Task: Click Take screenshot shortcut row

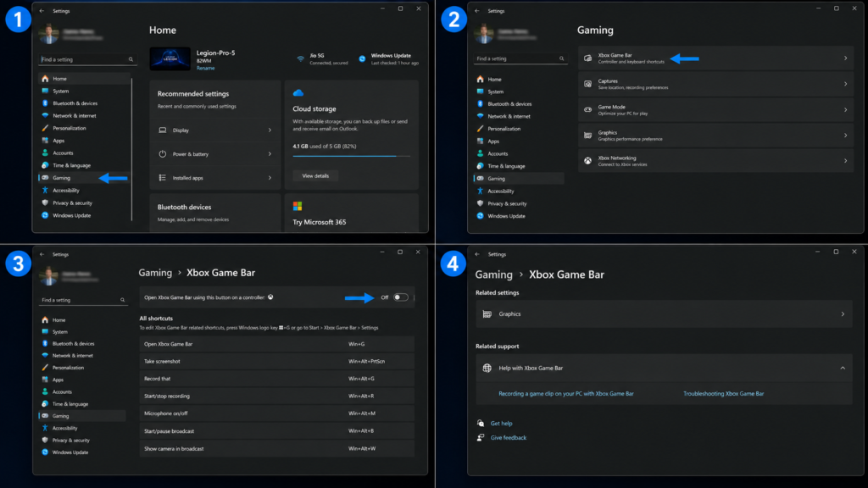Action: point(277,361)
